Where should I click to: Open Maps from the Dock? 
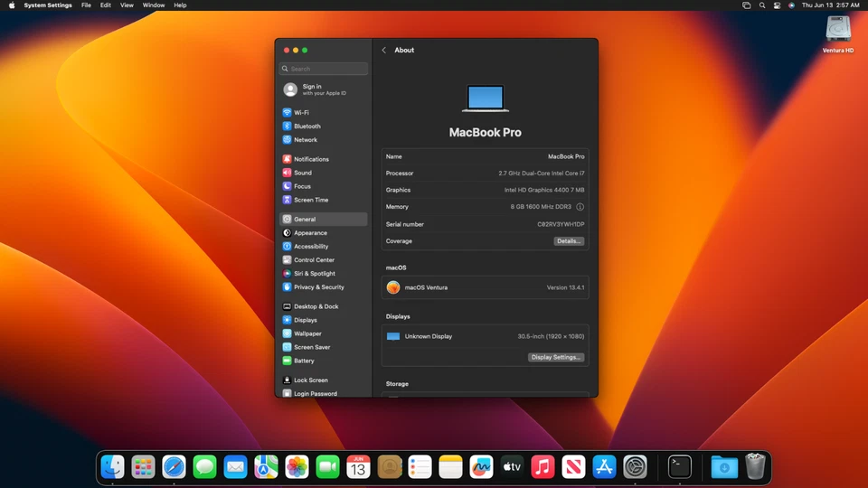[x=266, y=467]
